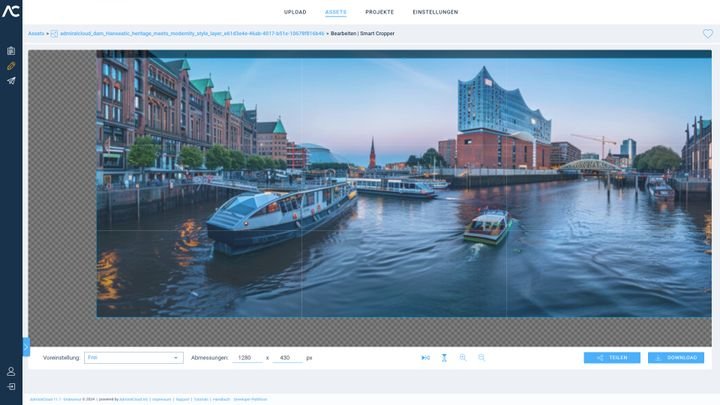
Task: Click the 'Abmessungen:' label
Action: (209, 358)
